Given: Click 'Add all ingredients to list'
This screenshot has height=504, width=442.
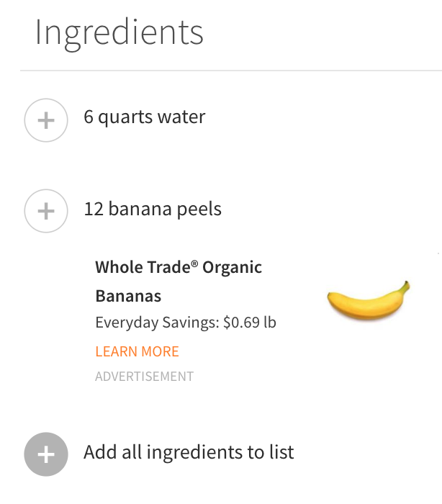Looking at the screenshot, I should click(189, 452).
